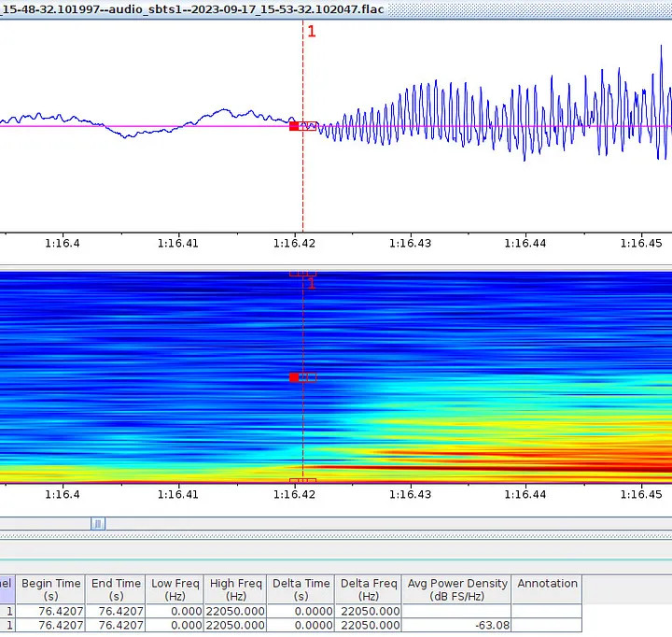Select the -63.08 power density cell
672x637 pixels.
click(457, 625)
